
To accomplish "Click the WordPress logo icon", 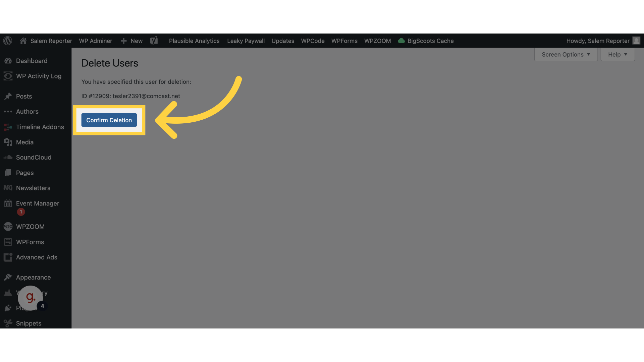I will (x=8, y=40).
